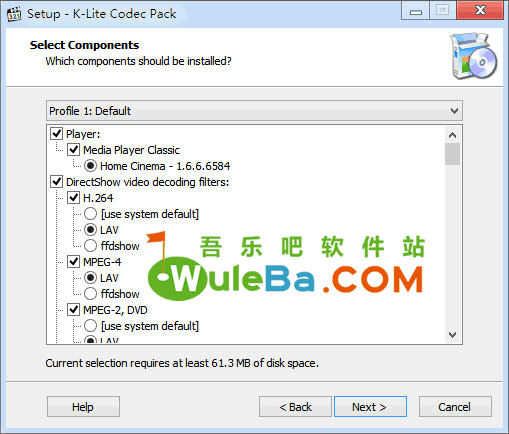The image size is (509, 434).
Task: Select [use system default] under MPEG-2, DVD
Action: (90, 326)
